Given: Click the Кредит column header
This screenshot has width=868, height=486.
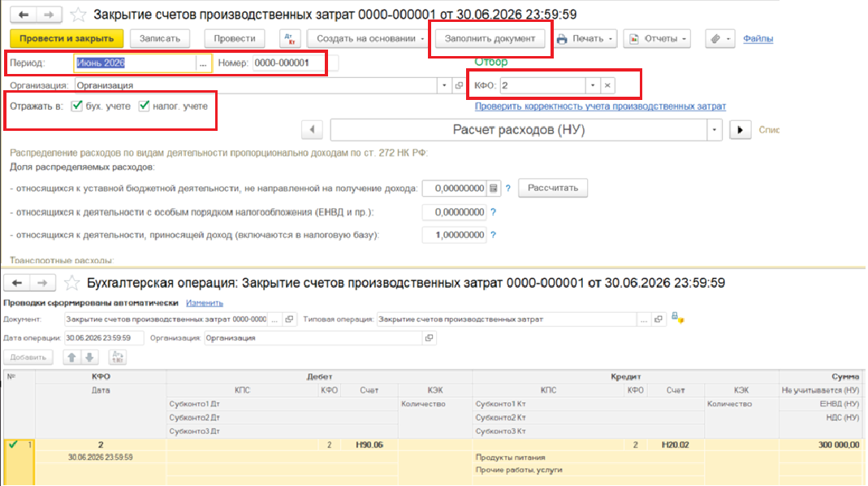Looking at the screenshot, I should pyautogui.click(x=625, y=377).
